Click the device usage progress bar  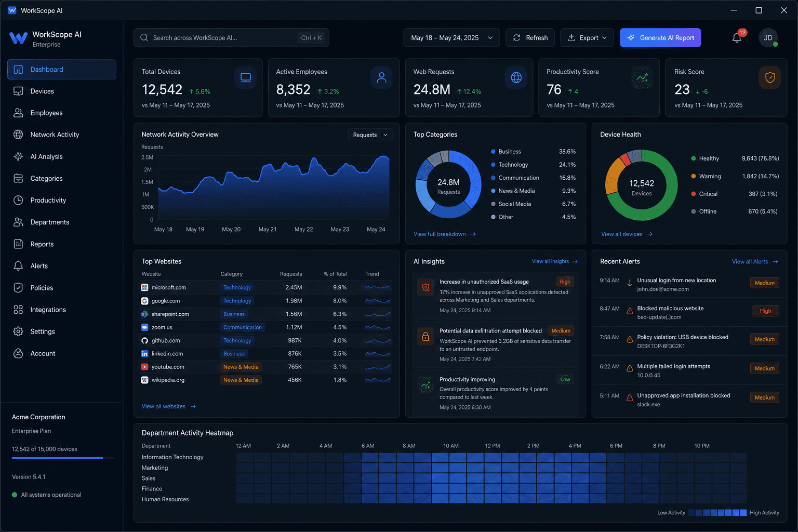tap(62, 458)
